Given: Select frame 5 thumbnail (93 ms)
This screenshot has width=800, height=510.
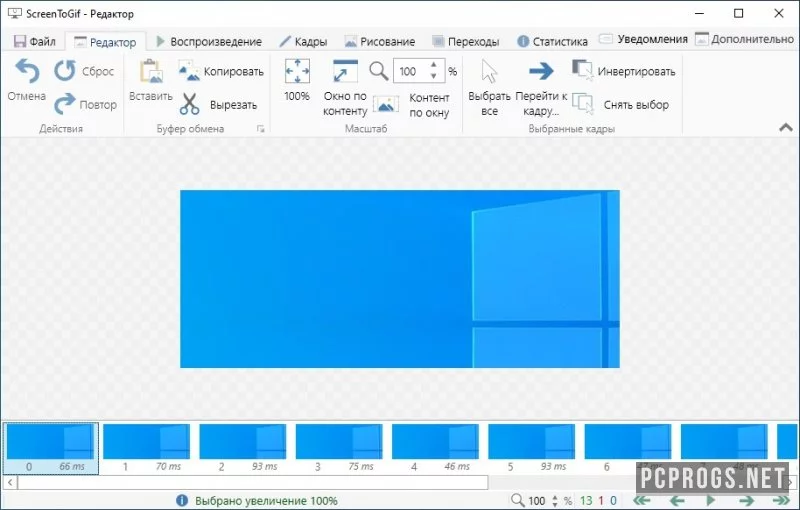Looking at the screenshot, I should click(532, 448).
